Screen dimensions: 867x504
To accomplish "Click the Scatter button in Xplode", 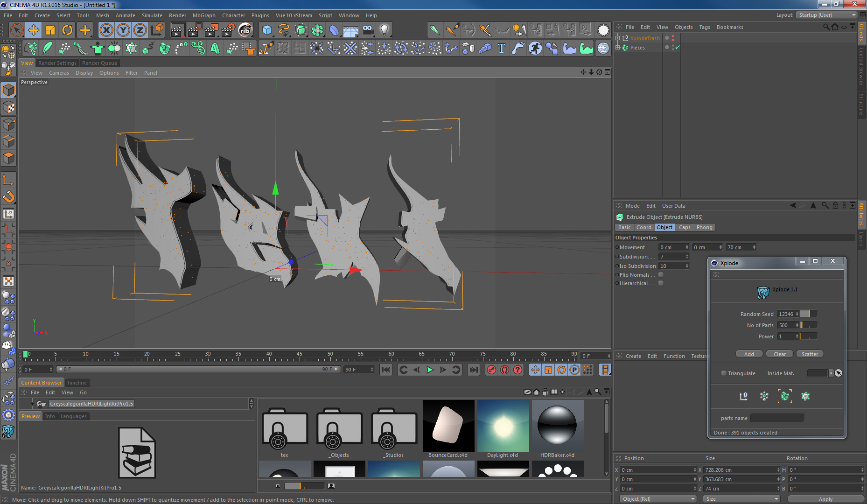I will (x=810, y=354).
